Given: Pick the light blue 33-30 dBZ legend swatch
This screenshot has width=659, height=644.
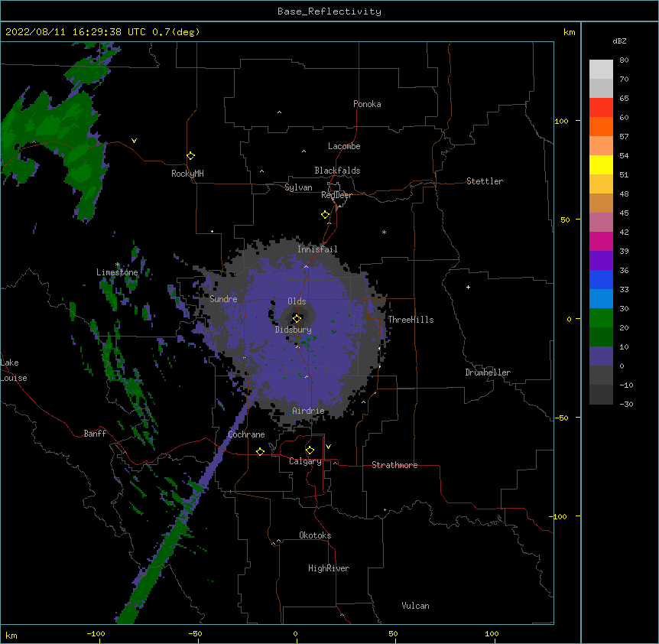Looking at the screenshot, I should pyautogui.click(x=601, y=299).
